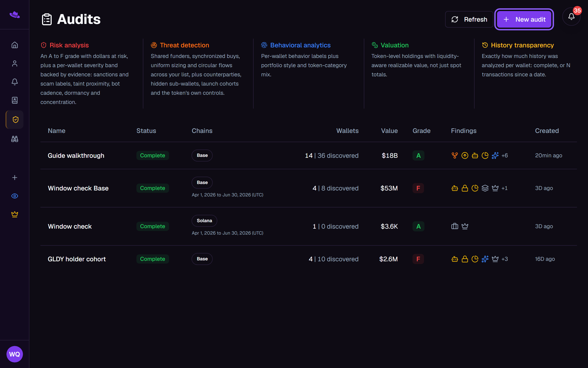Open the binoculars sidebar icon
Image resolution: width=588 pixels, height=368 pixels.
coord(14,139)
